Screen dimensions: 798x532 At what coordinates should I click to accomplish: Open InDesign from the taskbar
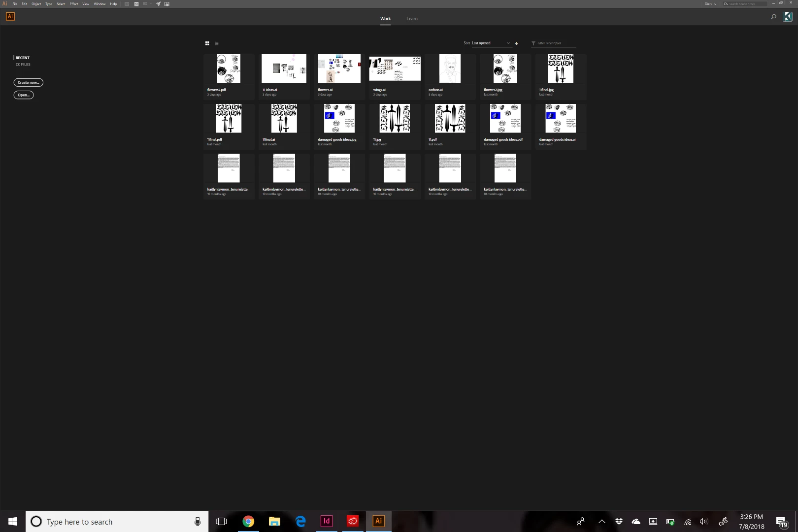[327, 521]
